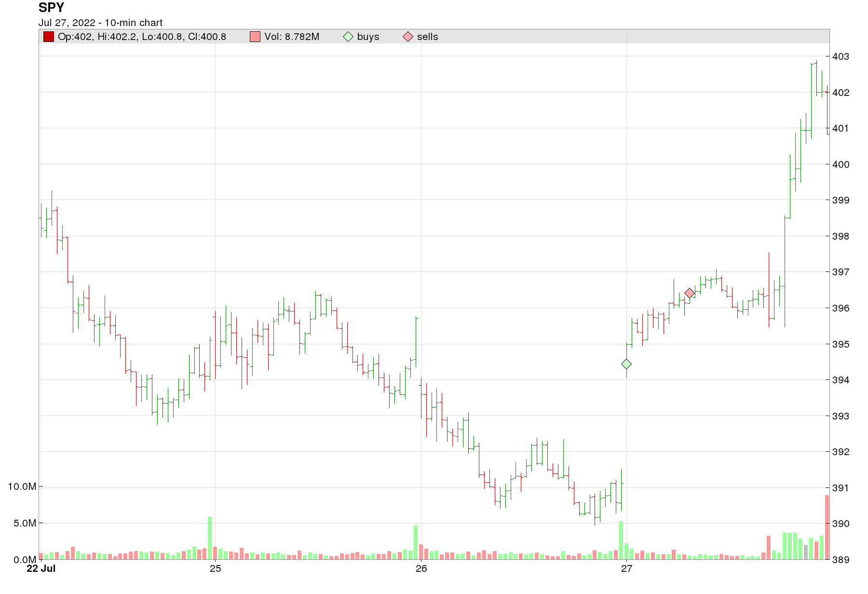Click the "25" date axis label
Screen dimensions: 868x594
pyautogui.click(x=215, y=568)
